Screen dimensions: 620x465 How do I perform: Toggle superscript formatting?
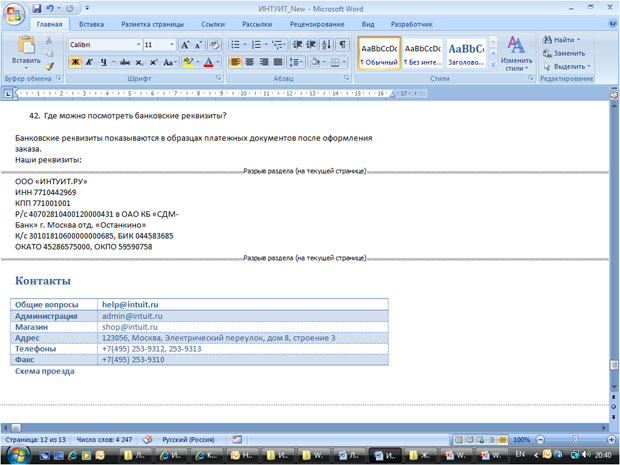pos(153,62)
